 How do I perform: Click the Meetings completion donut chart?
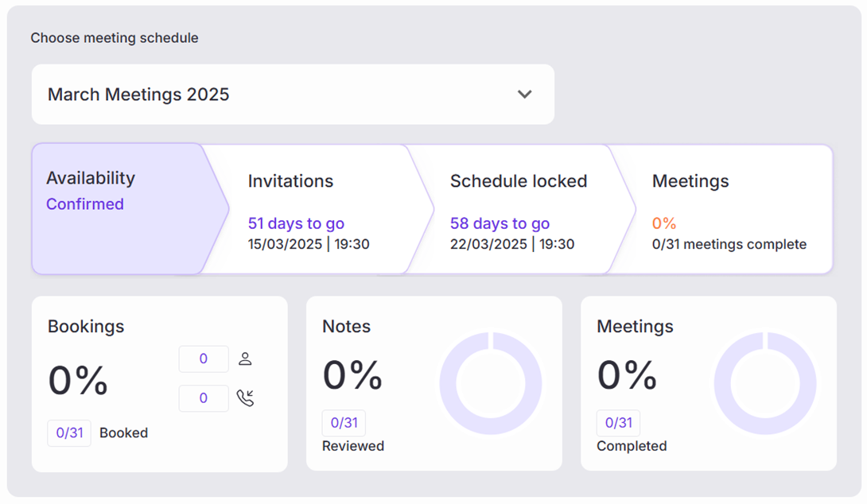click(x=765, y=384)
